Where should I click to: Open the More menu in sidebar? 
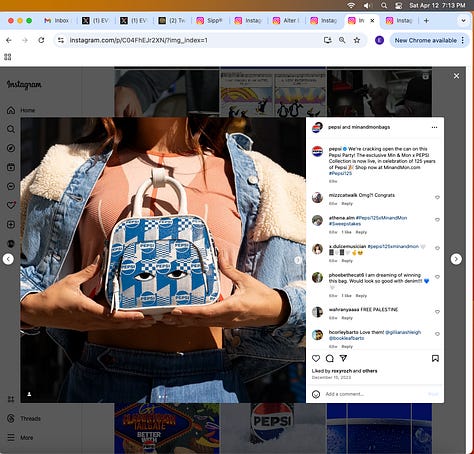[x=20, y=438]
